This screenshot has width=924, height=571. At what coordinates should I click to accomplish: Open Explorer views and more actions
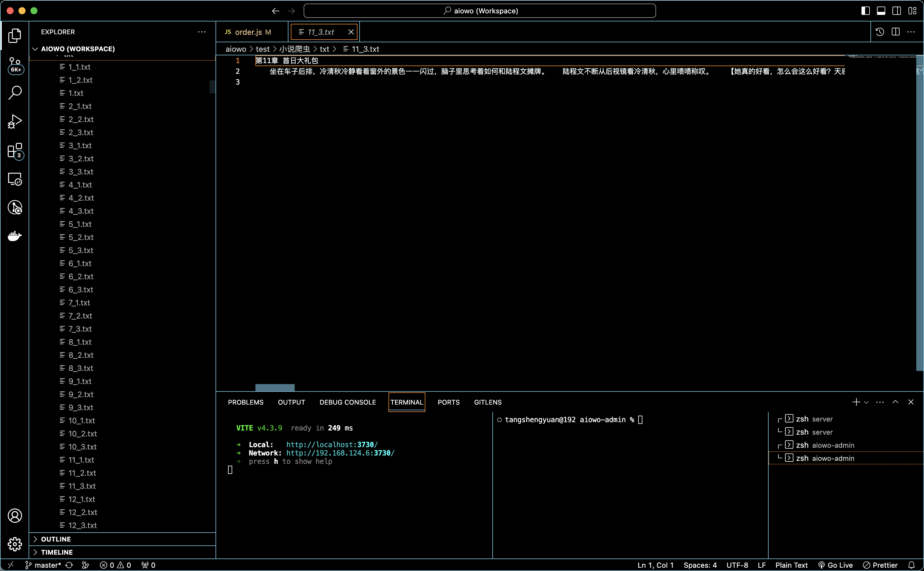pos(202,32)
